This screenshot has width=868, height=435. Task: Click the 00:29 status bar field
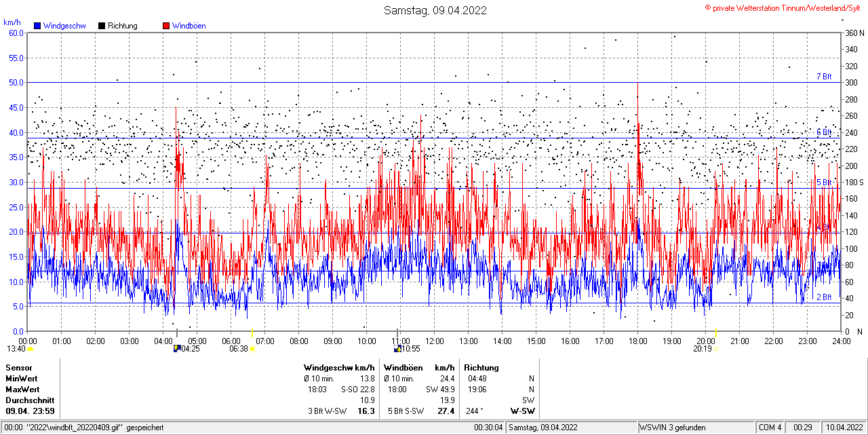coord(803,428)
